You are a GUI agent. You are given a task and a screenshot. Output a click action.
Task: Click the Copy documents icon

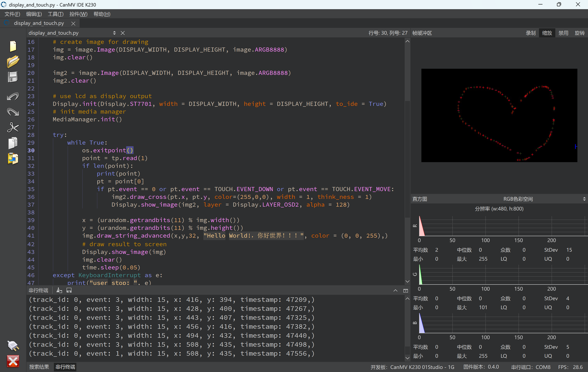click(x=13, y=143)
